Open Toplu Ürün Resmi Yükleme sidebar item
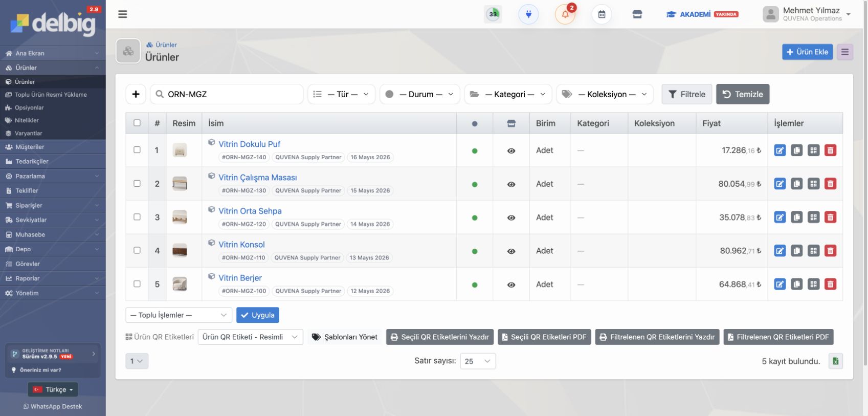The width and height of the screenshot is (868, 416). pyautogui.click(x=53, y=95)
